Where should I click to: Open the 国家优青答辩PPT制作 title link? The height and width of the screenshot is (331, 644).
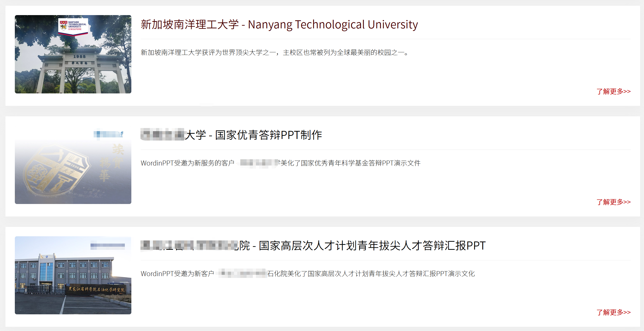[x=231, y=135]
